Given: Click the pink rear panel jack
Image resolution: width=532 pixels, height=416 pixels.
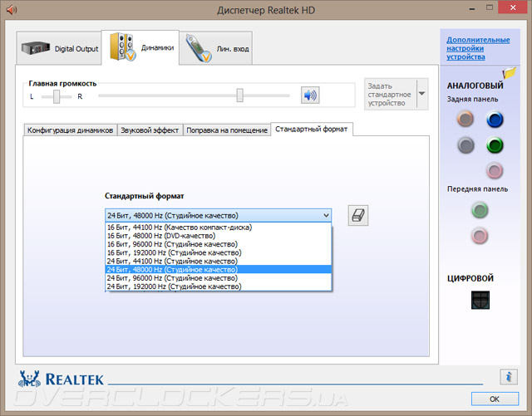Looking at the screenshot, I should pos(495,170).
